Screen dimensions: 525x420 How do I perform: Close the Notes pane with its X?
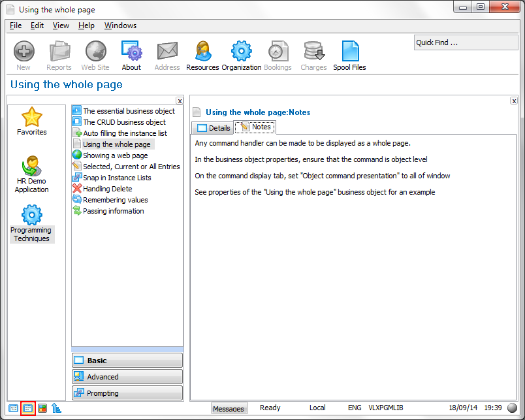tap(514, 101)
